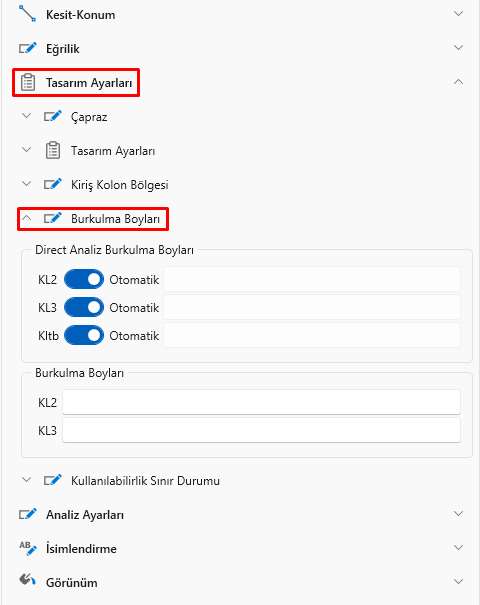Screen dimensions: 480x605
Task: Expand the Analiz Ayarları section arrow
Action: click(x=458, y=514)
